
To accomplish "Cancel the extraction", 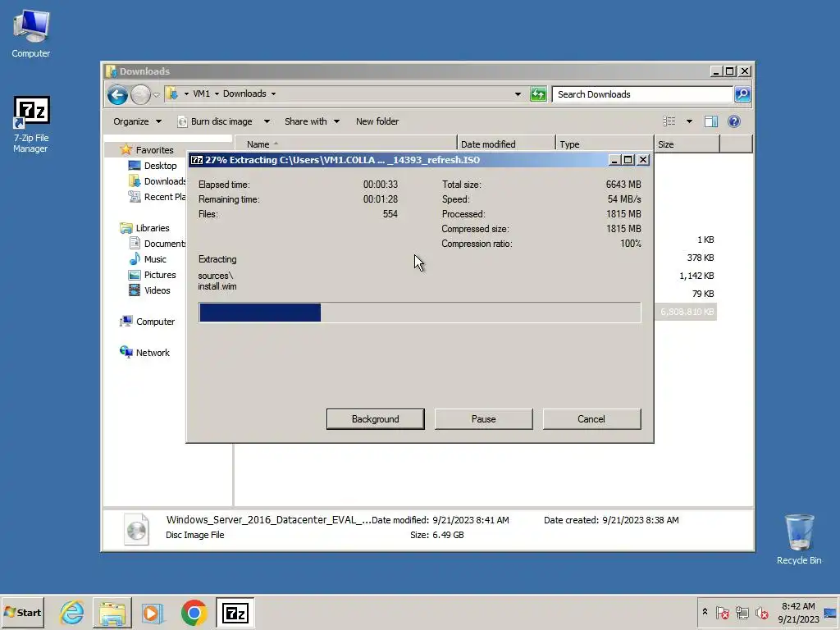I will tap(591, 419).
